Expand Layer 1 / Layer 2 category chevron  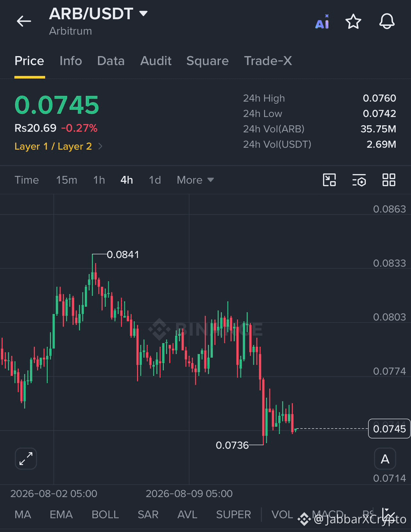[x=100, y=146]
